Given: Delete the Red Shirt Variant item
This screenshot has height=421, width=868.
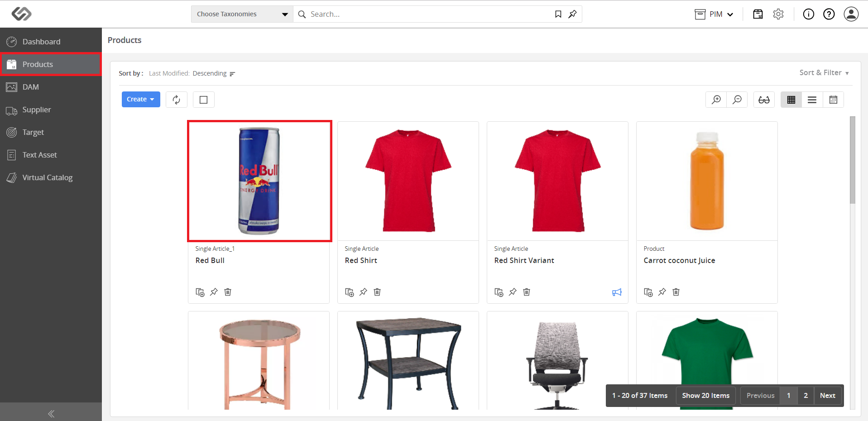Looking at the screenshot, I should tap(527, 292).
